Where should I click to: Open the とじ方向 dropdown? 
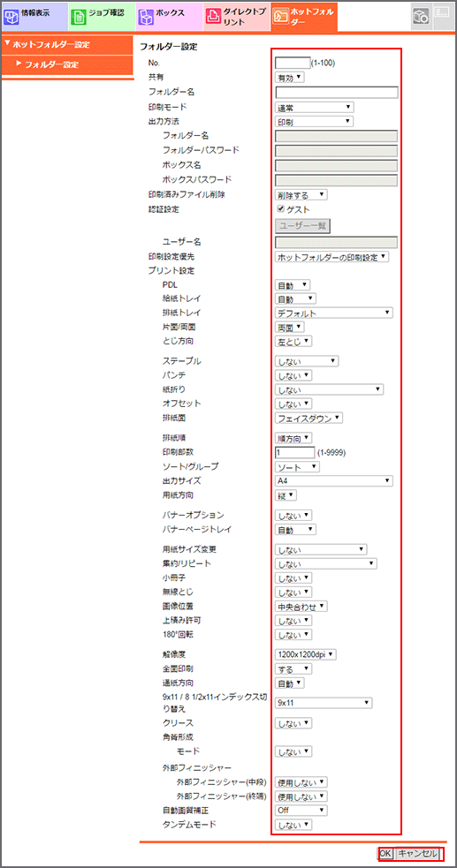pos(293,341)
